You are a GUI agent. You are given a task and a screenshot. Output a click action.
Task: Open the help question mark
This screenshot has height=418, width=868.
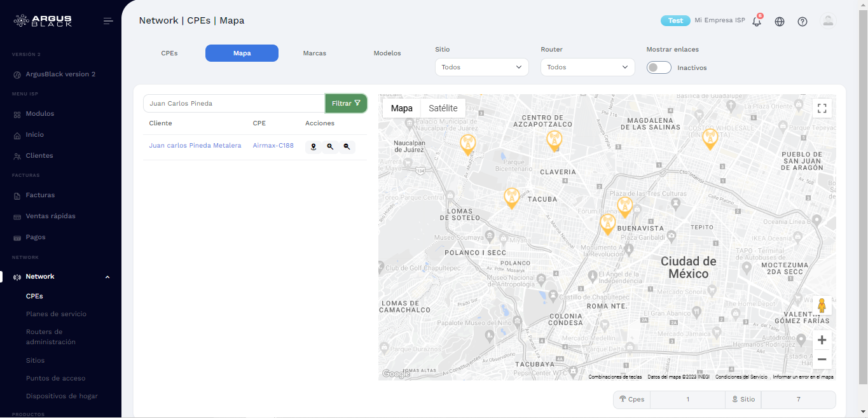tap(802, 21)
